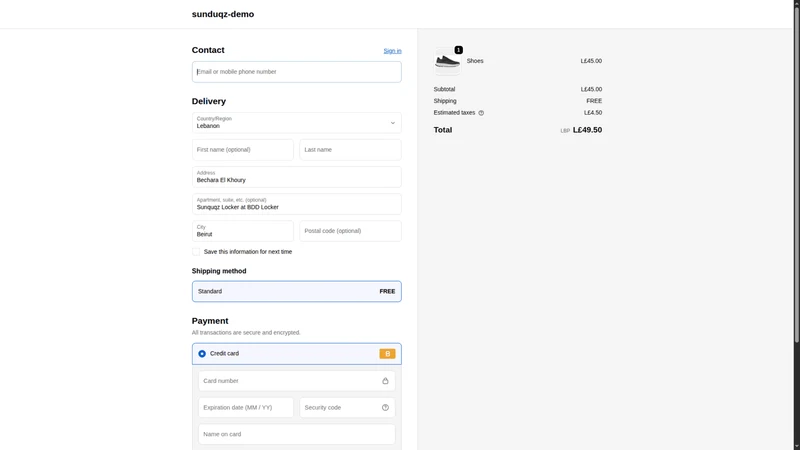Image resolution: width=800 pixels, height=450 pixels.
Task: Click the sunduqz-demo store name
Action: tap(223, 14)
